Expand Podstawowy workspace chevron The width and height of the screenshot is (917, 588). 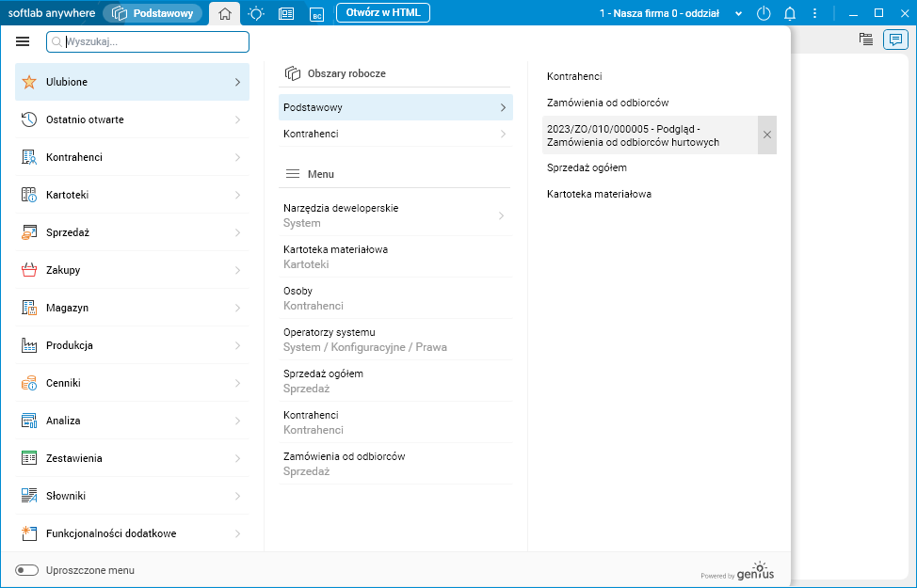pyautogui.click(x=503, y=107)
